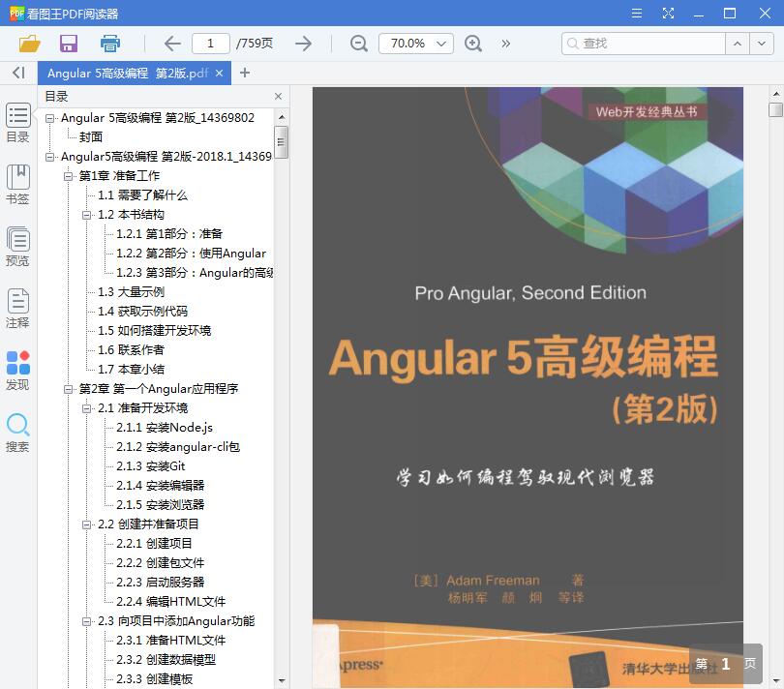
Task: Jump to 1.2.1 第1部分：准备
Action: (169, 234)
